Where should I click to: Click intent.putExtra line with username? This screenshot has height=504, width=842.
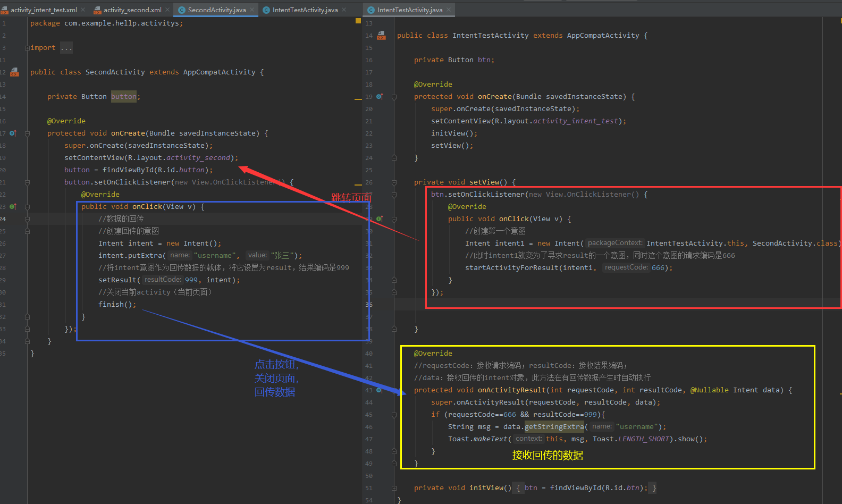point(200,256)
